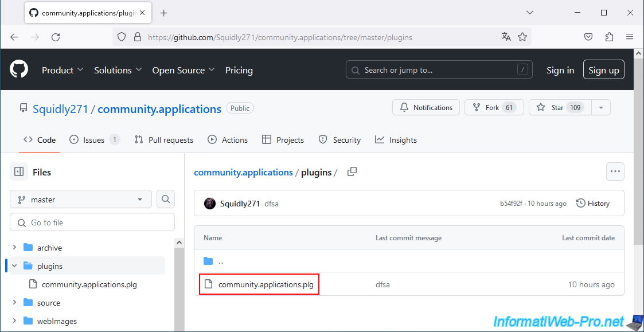Copy the plugins path with copy icon
This screenshot has height=332, width=644.
352,172
